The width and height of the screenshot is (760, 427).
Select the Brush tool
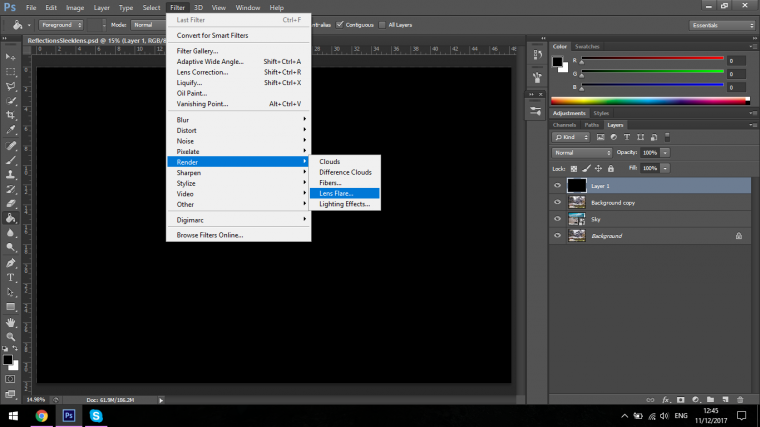[10, 160]
